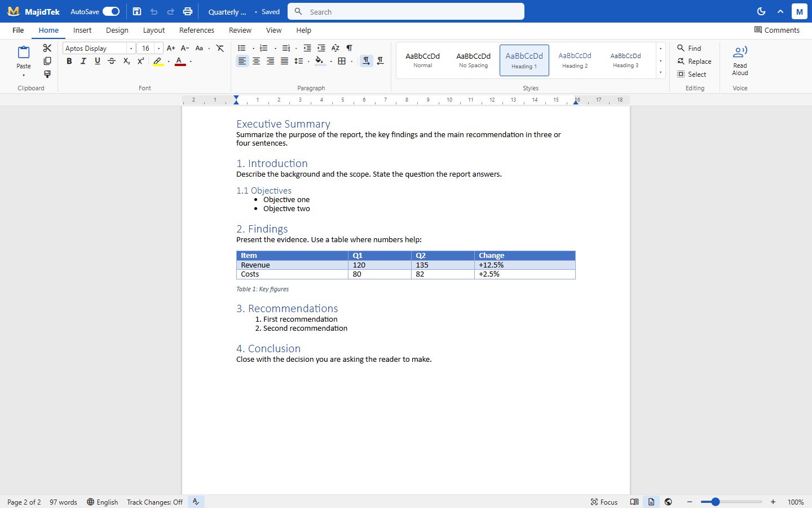812x508 pixels.
Task: Switch to dark mode with moon icon
Action: click(x=761, y=11)
